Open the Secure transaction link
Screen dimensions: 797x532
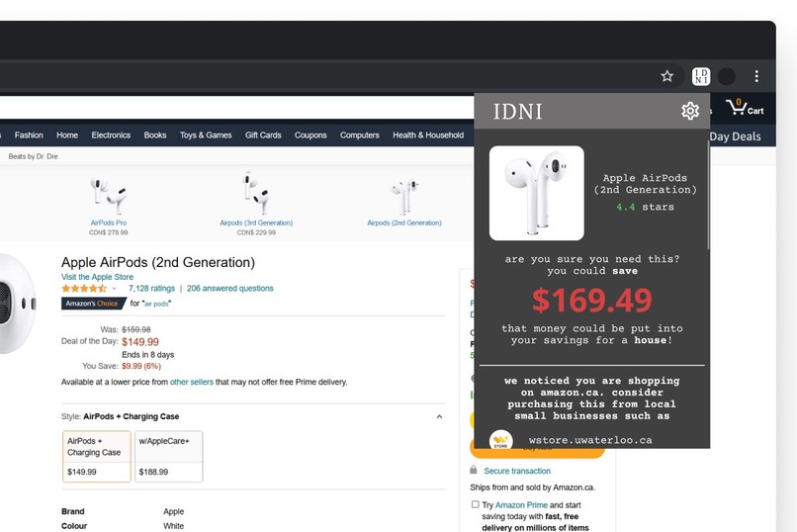517,471
